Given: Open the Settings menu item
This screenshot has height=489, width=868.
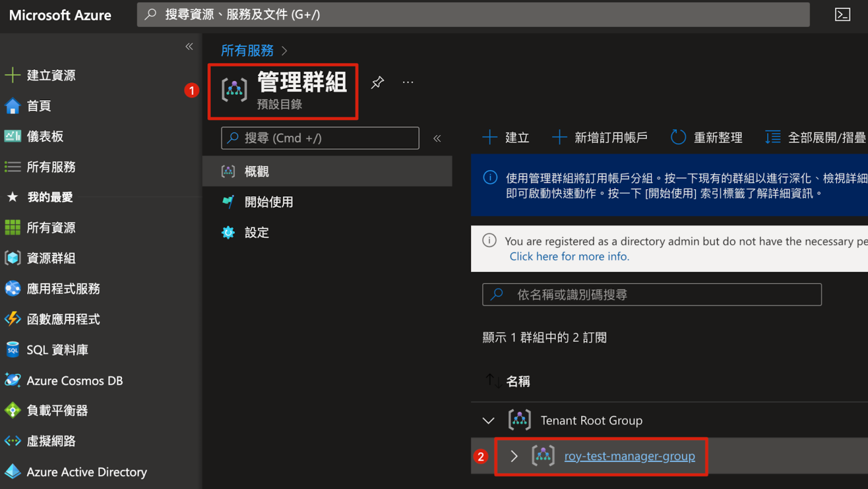Looking at the screenshot, I should tap(257, 233).
